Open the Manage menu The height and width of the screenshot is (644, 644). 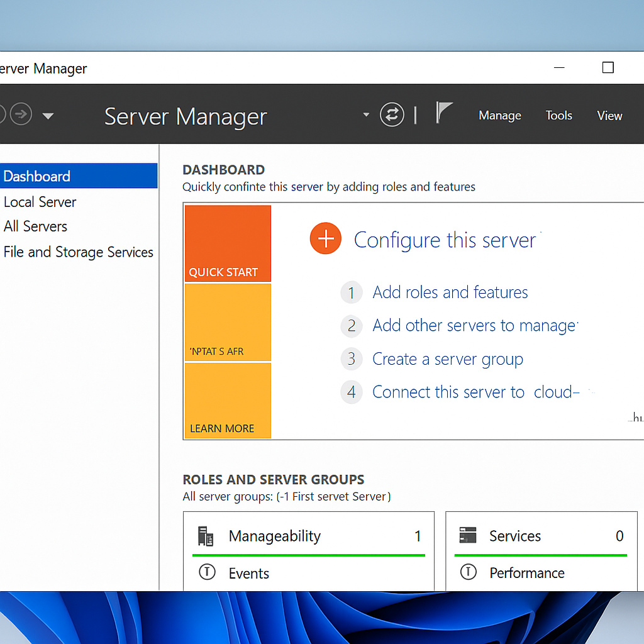(500, 116)
